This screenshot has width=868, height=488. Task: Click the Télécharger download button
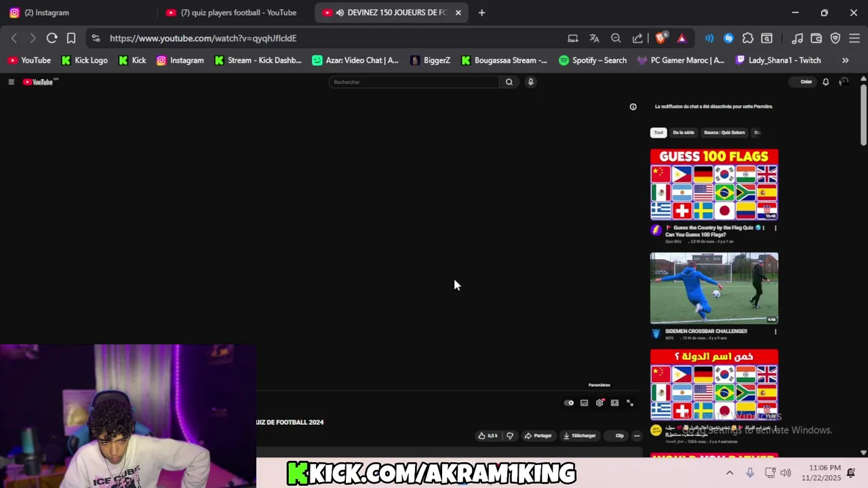click(580, 436)
